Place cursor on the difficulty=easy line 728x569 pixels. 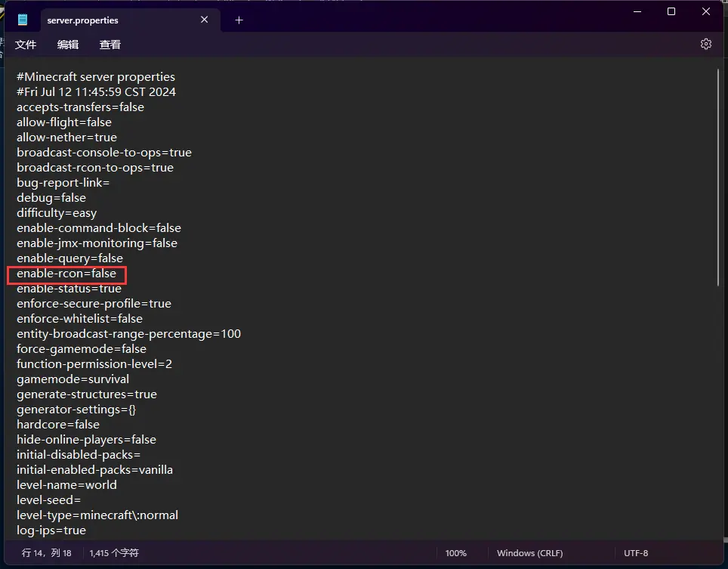[57, 213]
